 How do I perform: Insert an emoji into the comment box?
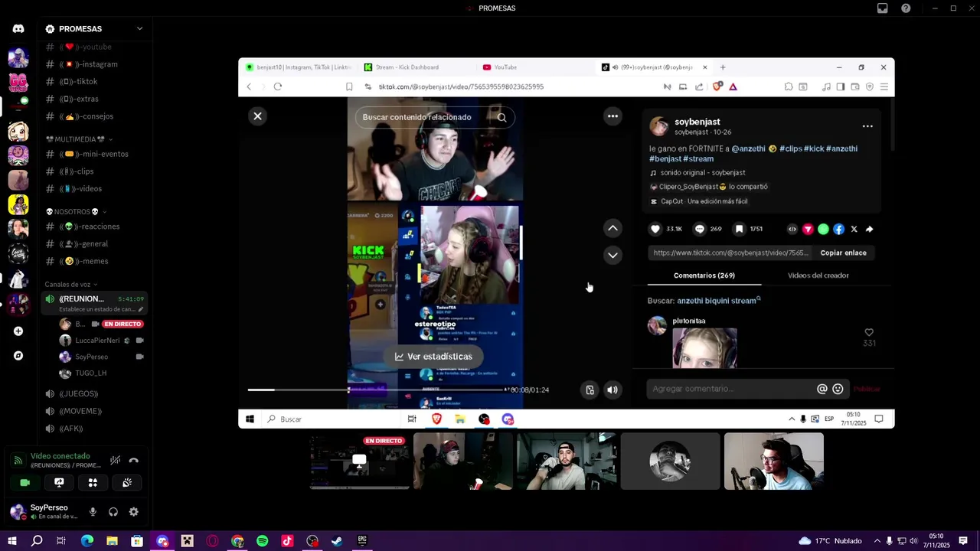point(838,389)
